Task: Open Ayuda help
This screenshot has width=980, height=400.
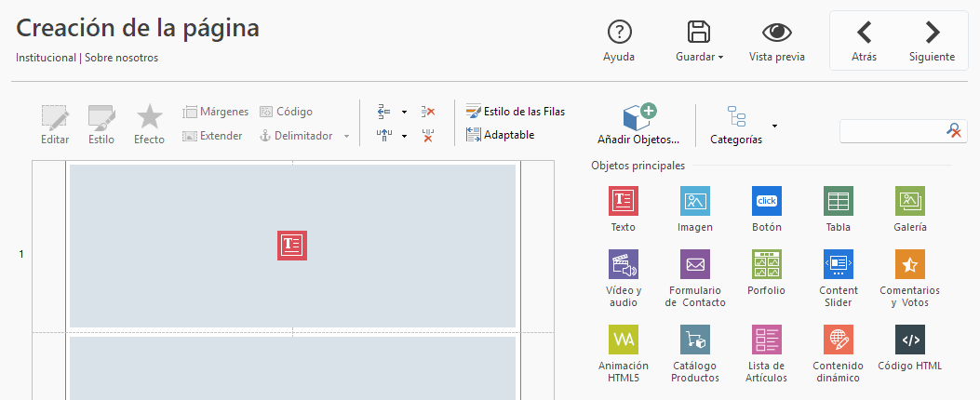Action: (619, 41)
